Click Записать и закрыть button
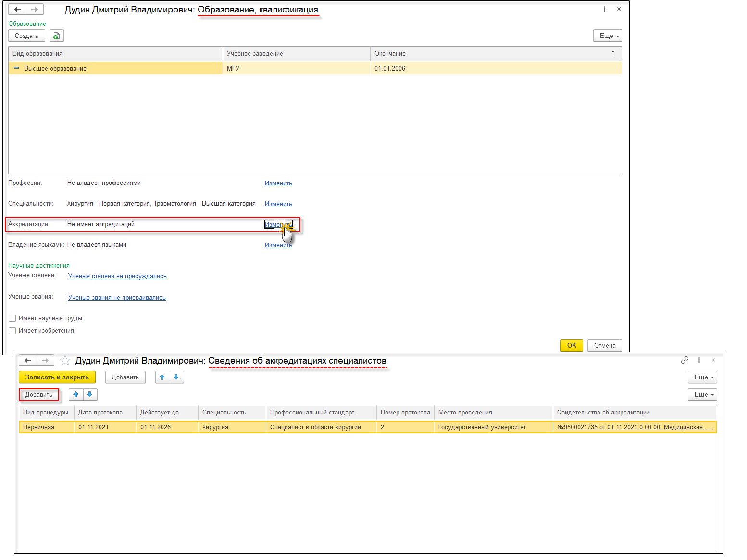The height and width of the screenshot is (560, 747). pos(57,377)
